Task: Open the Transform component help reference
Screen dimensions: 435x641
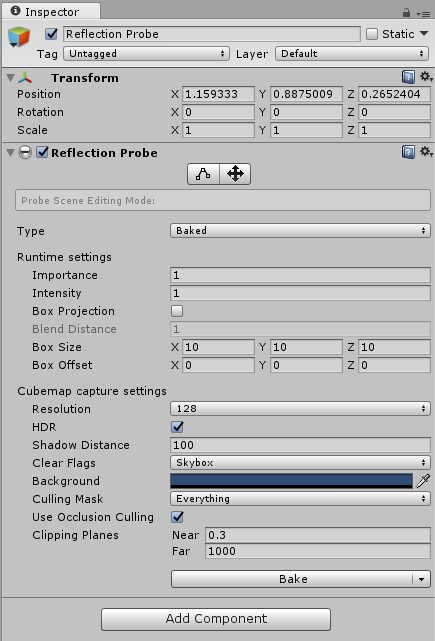Action: (408, 77)
